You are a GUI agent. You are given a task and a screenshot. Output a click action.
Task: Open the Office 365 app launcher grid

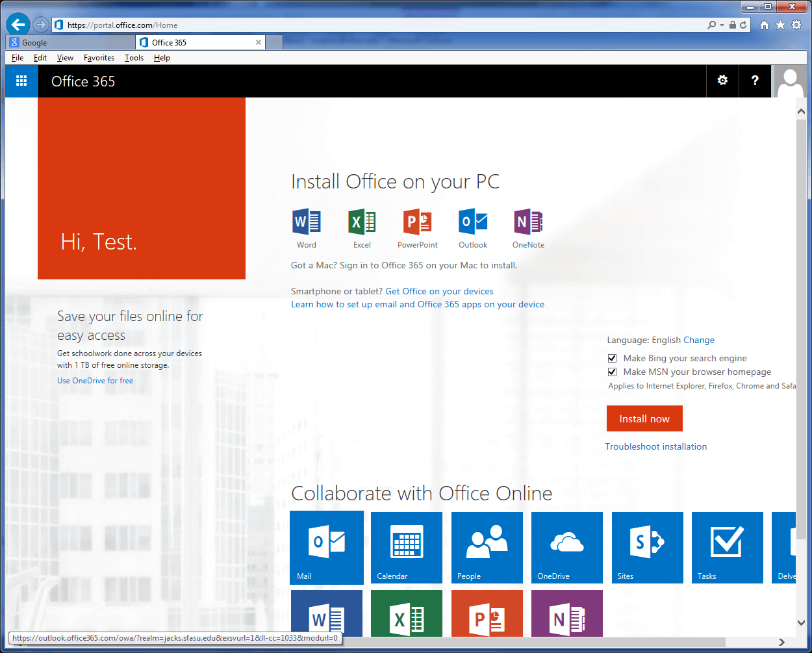click(x=21, y=81)
